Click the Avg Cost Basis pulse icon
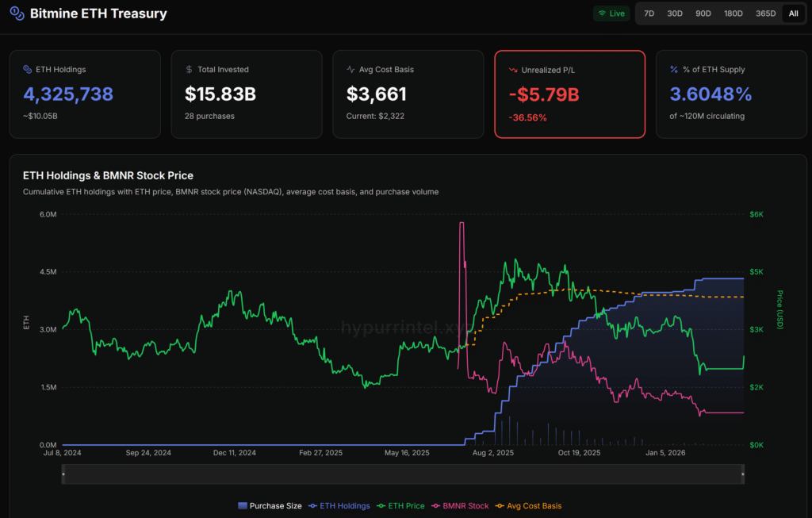The image size is (812, 518). pyautogui.click(x=350, y=70)
